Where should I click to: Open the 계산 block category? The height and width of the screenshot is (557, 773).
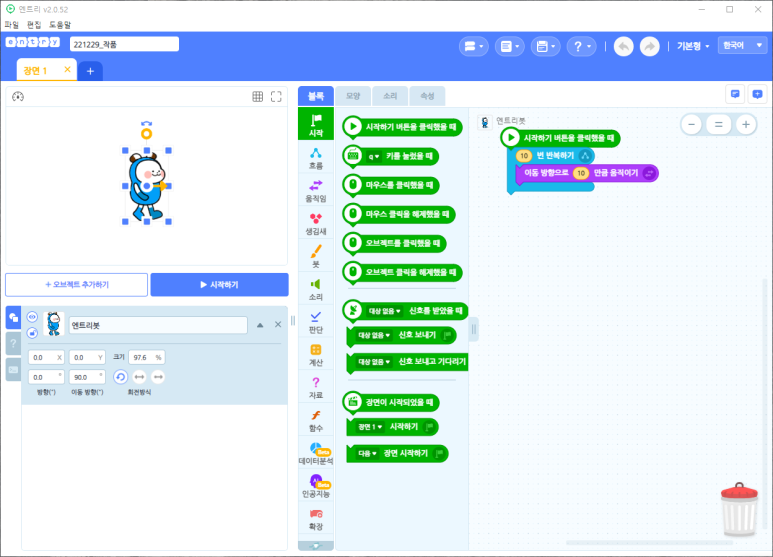(316, 354)
